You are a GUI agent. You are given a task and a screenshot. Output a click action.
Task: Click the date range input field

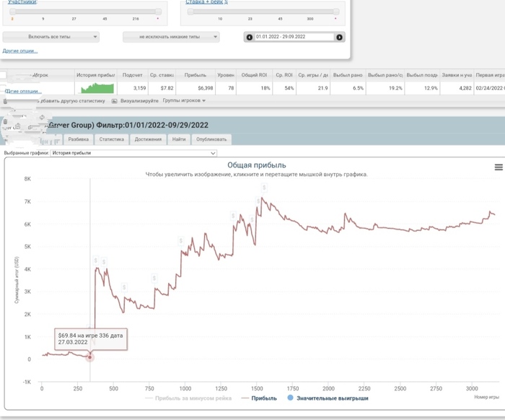tap(294, 37)
